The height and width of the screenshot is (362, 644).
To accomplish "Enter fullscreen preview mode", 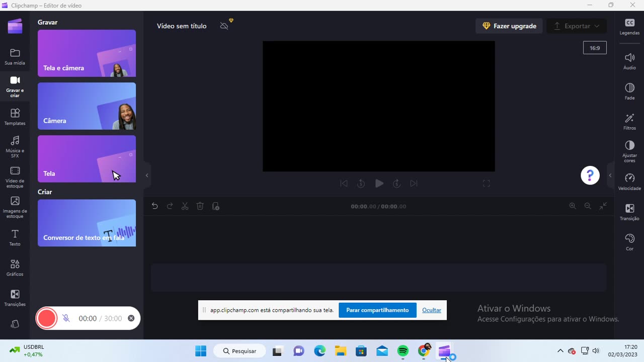I will click(487, 184).
